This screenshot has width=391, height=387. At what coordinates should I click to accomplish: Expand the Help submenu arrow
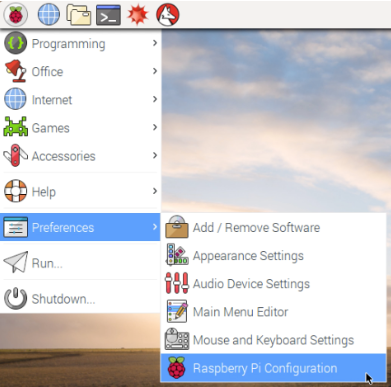(155, 191)
